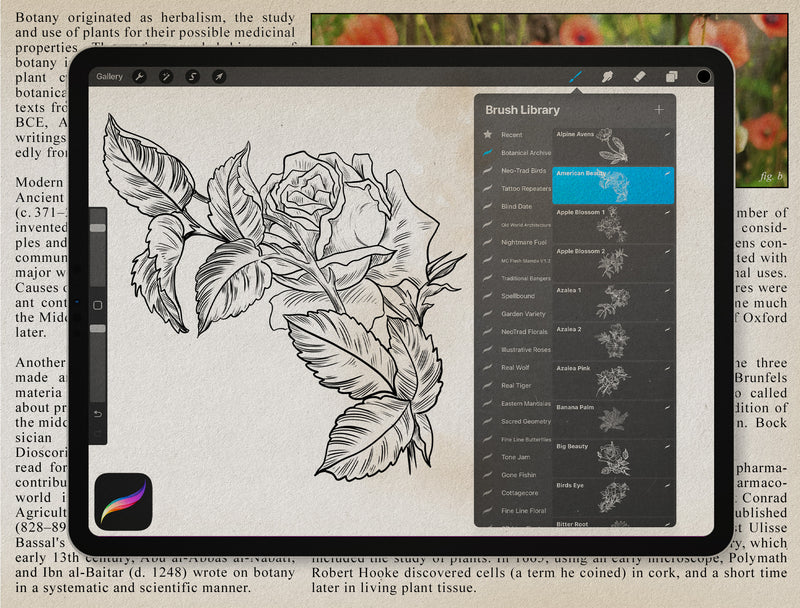Activate the Selection tool (S icon)

(192, 76)
